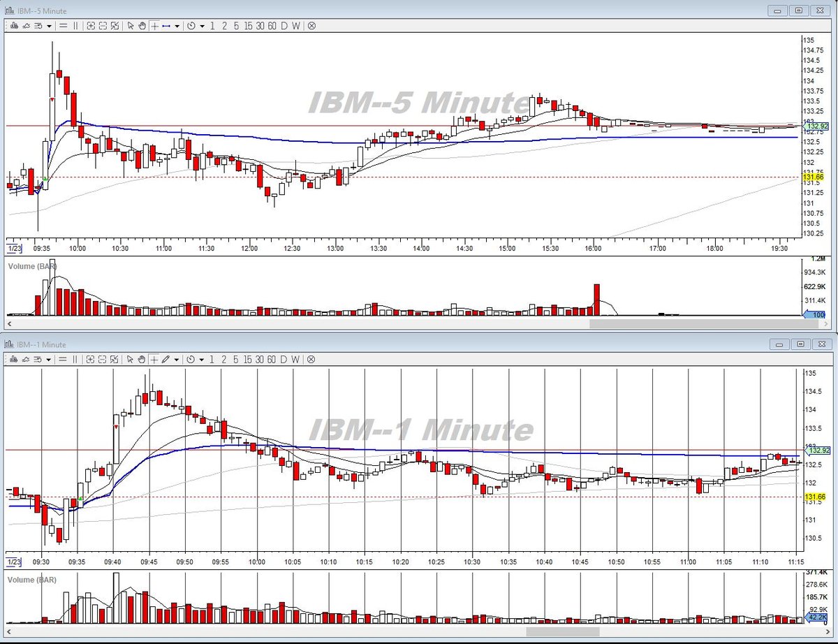This screenshot has width=838, height=644.
Task: Expand the drawing tool dropdown in 1 Minute toolbar
Action: pyautogui.click(x=177, y=360)
